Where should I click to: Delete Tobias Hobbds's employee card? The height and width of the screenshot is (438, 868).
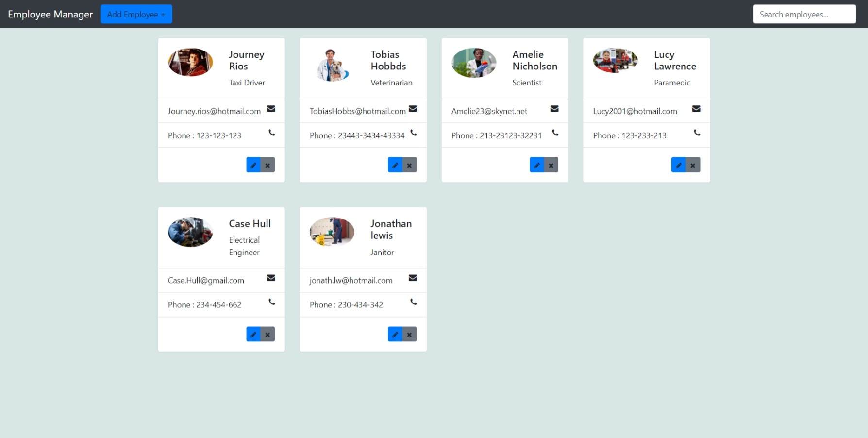(x=409, y=165)
